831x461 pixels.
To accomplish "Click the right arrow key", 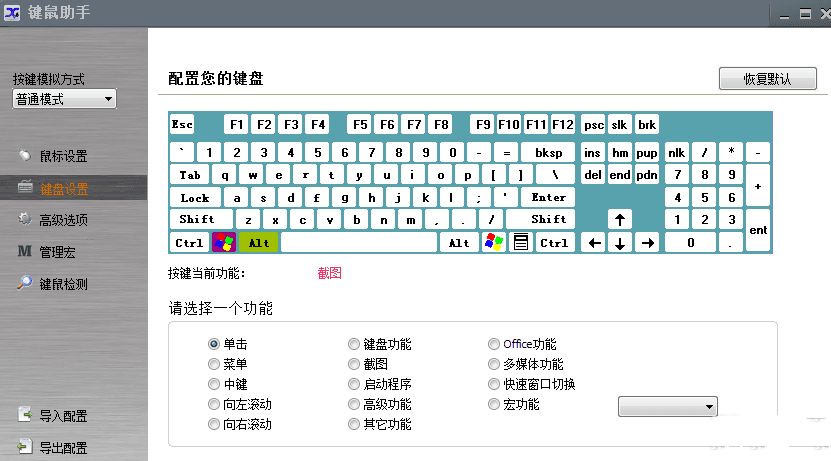I will (648, 242).
